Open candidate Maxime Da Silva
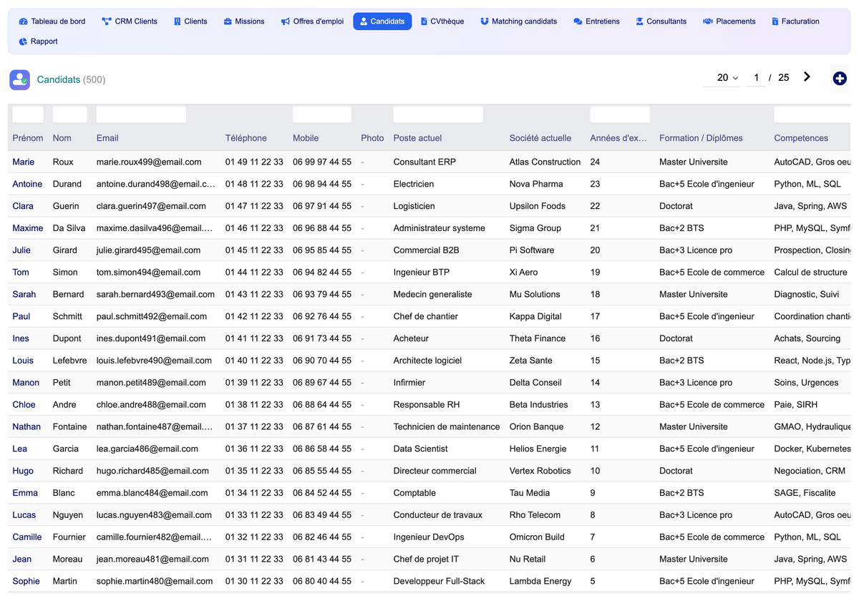 click(x=28, y=228)
